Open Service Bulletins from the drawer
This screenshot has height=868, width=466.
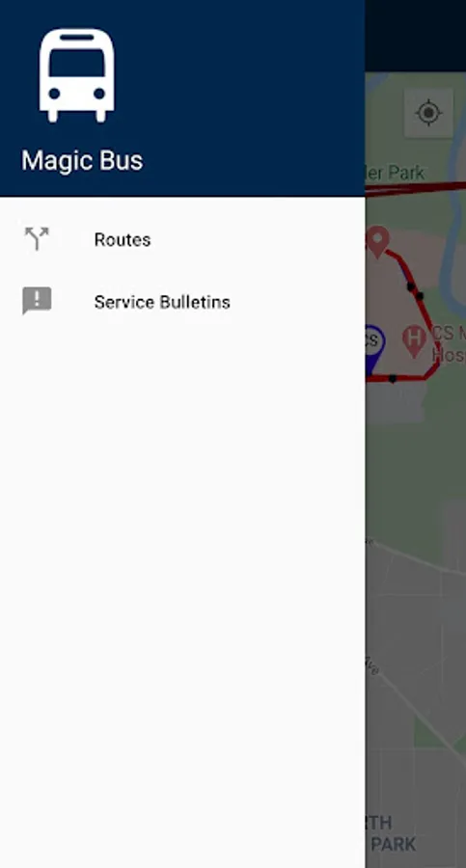[x=182, y=302]
